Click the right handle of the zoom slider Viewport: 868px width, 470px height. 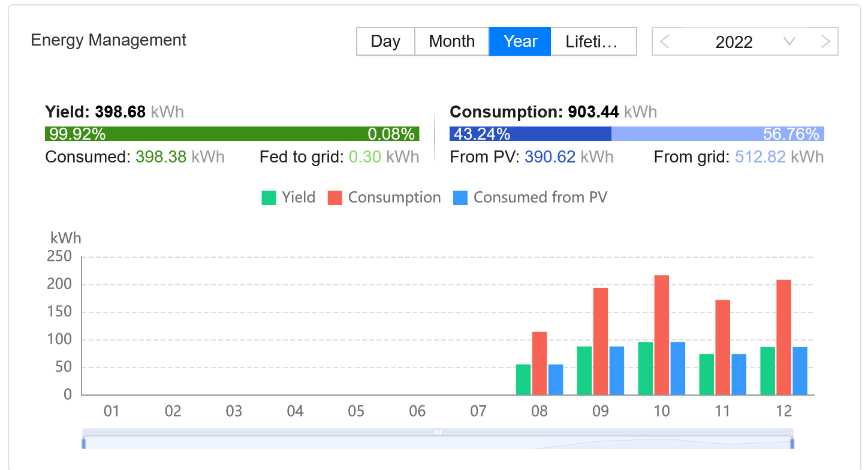point(792,444)
